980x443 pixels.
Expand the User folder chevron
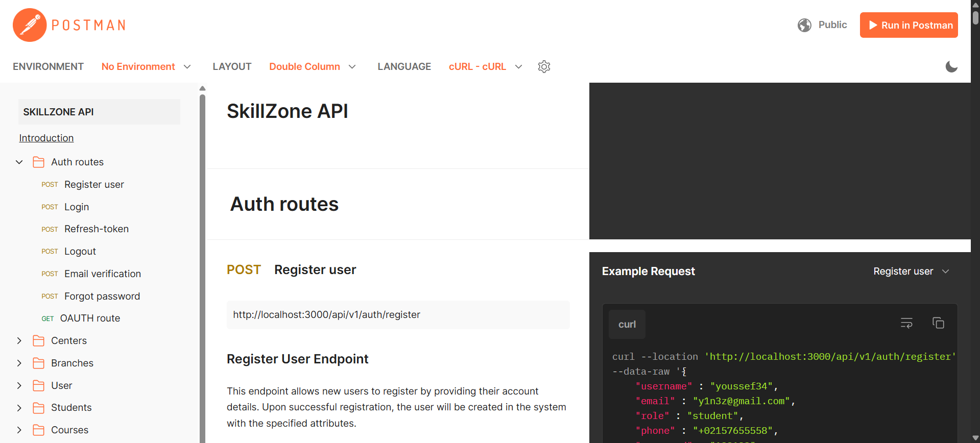click(19, 385)
